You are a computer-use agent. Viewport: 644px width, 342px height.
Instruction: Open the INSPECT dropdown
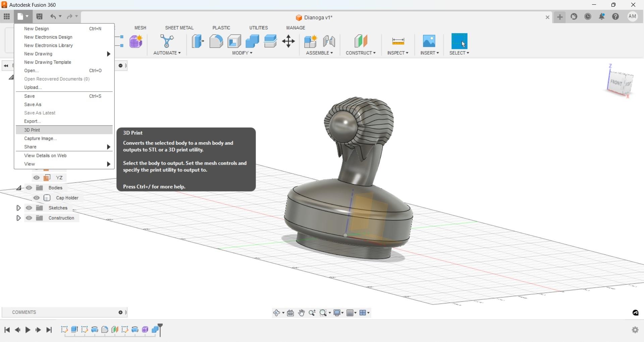tap(398, 53)
